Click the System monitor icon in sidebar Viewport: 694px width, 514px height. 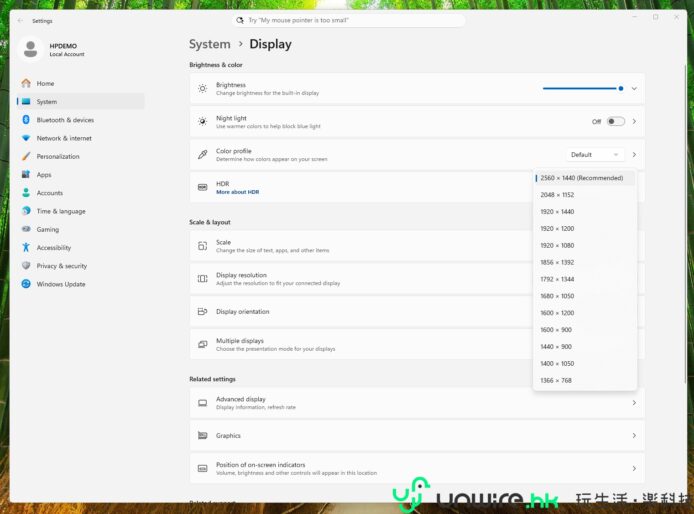pos(26,101)
